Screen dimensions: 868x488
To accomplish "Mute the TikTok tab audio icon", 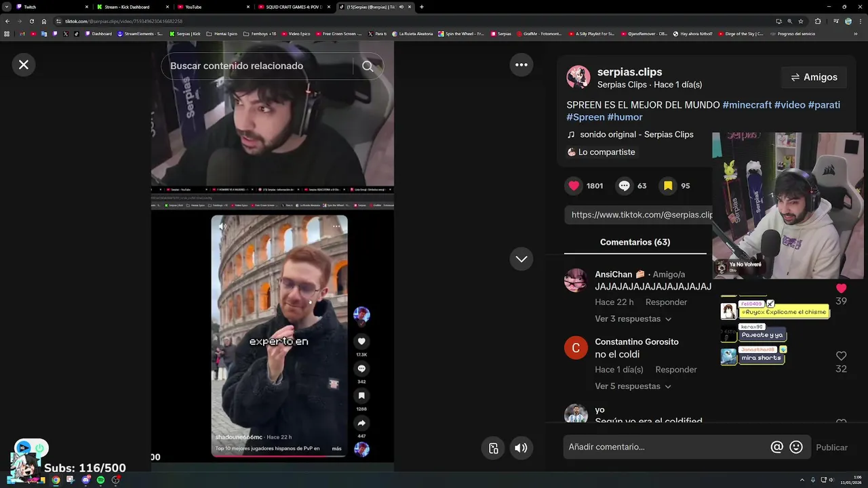I will pyautogui.click(x=401, y=7).
